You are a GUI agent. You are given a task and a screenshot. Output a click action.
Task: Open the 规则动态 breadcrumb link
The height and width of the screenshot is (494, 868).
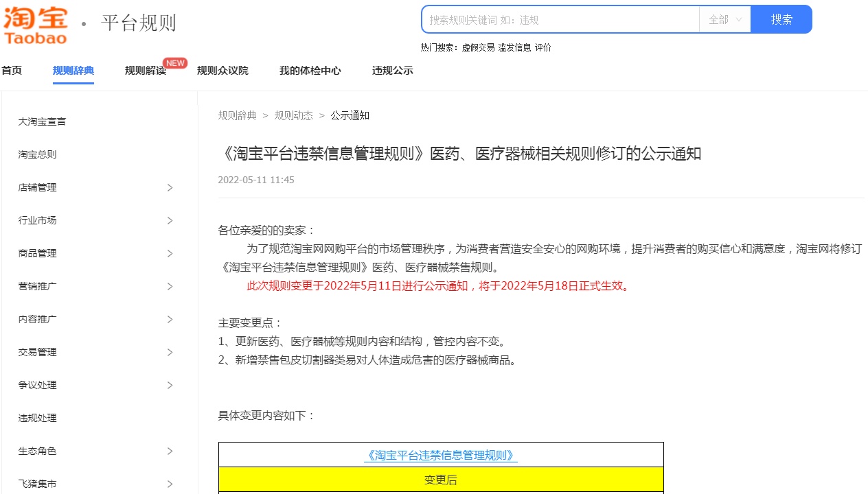(294, 115)
